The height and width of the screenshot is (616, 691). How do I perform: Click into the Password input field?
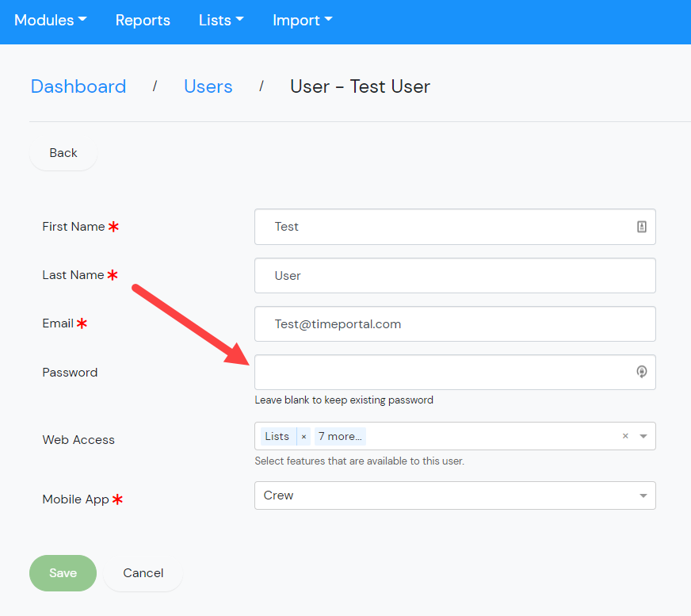tap(455, 372)
